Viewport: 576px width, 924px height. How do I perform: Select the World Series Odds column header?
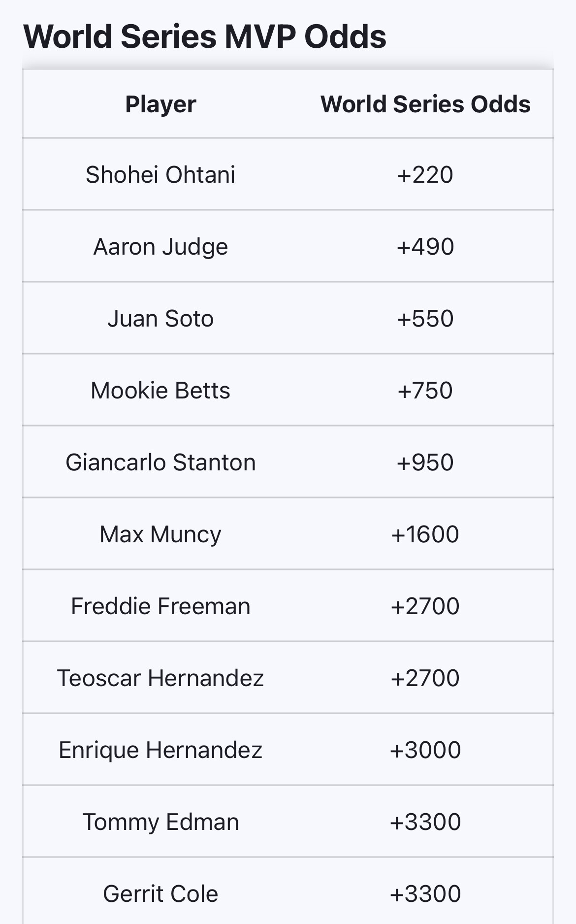425,104
